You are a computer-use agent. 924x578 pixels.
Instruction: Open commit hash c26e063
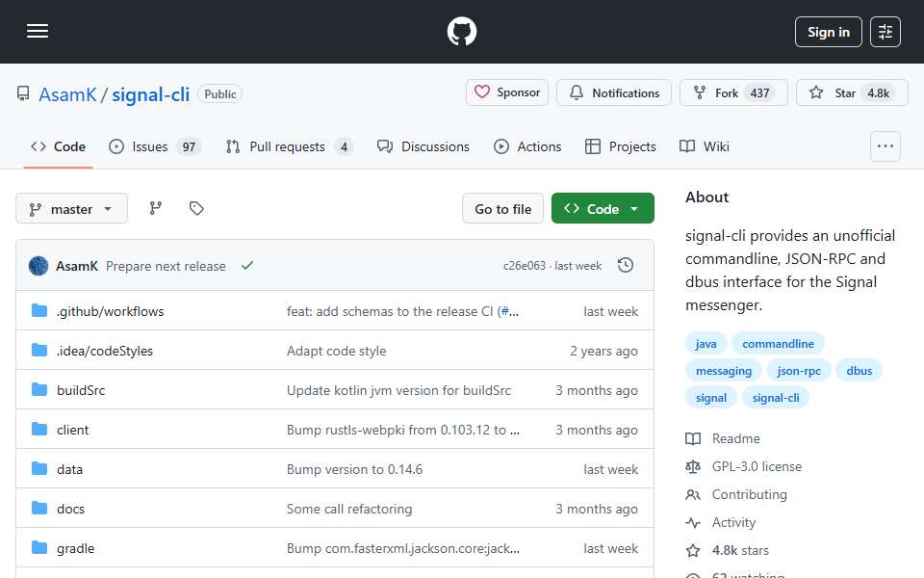[525, 266]
